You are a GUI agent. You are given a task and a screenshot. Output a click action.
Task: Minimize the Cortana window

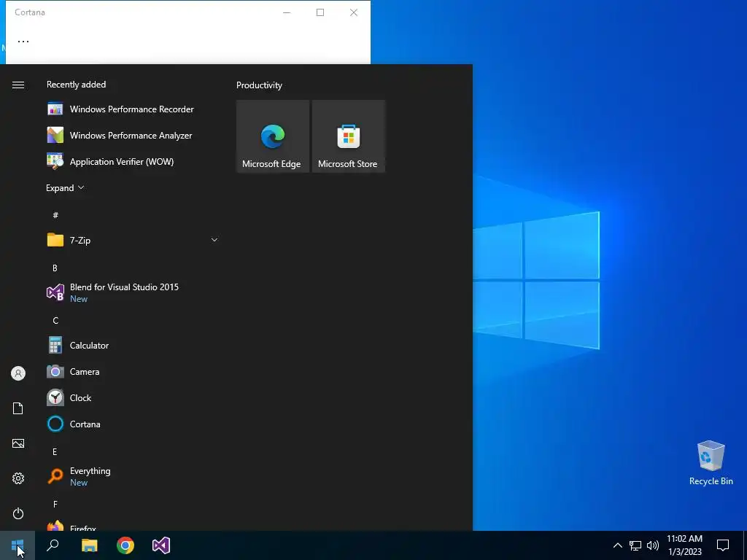(287, 12)
